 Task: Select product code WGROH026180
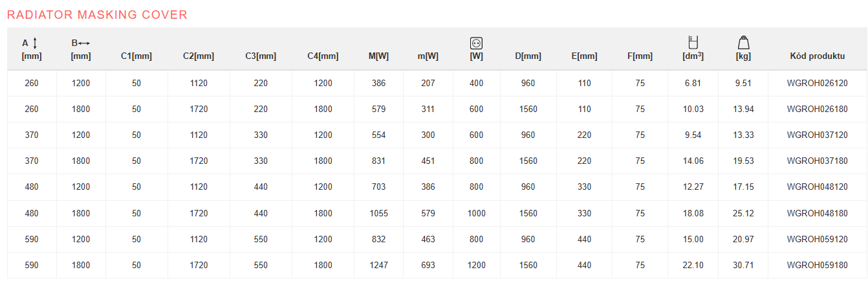point(817,109)
